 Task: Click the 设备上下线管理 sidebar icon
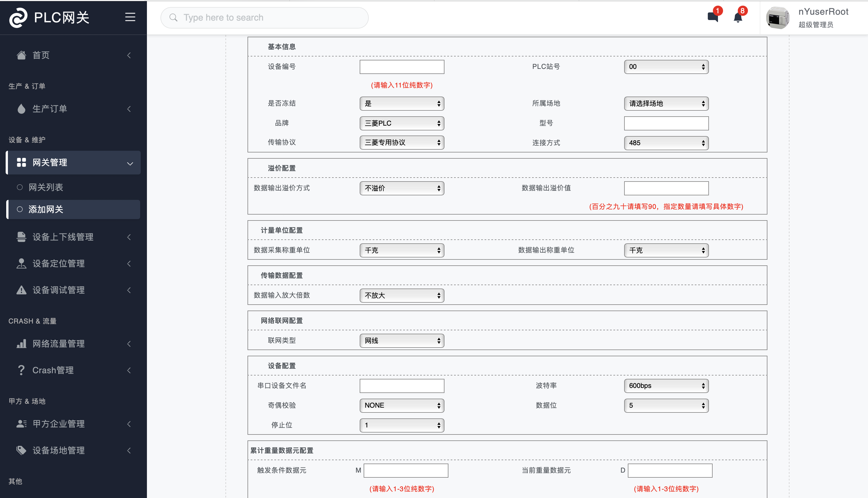pos(21,237)
